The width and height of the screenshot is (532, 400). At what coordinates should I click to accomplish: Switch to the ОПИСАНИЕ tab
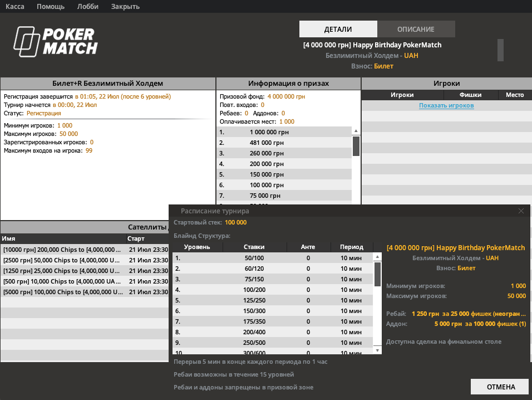(x=416, y=29)
